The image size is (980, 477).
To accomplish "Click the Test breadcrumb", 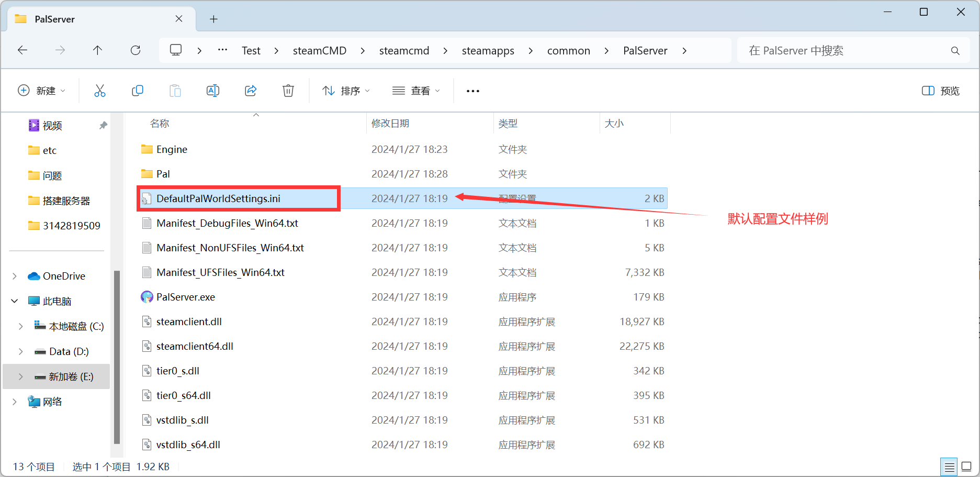I will pyautogui.click(x=251, y=51).
